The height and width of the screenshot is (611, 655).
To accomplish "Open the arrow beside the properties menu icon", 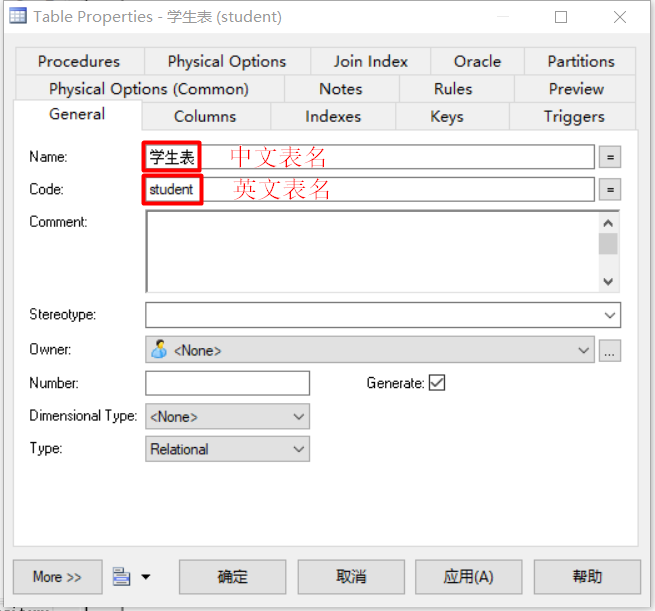I will (x=145, y=577).
